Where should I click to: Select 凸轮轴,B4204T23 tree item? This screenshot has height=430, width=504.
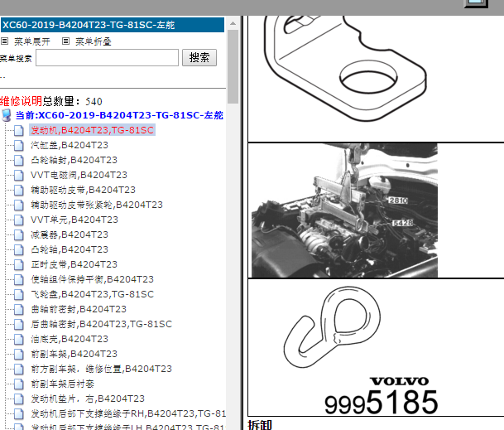(x=70, y=249)
